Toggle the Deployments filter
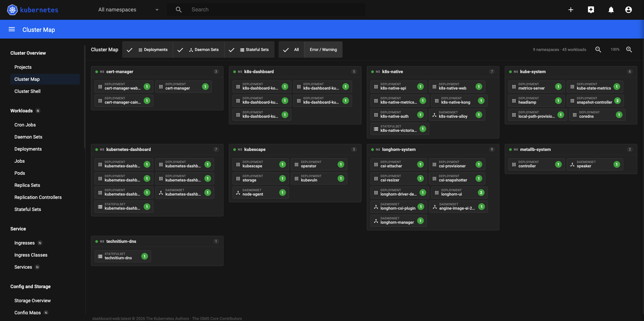The image size is (644, 321). click(x=148, y=50)
